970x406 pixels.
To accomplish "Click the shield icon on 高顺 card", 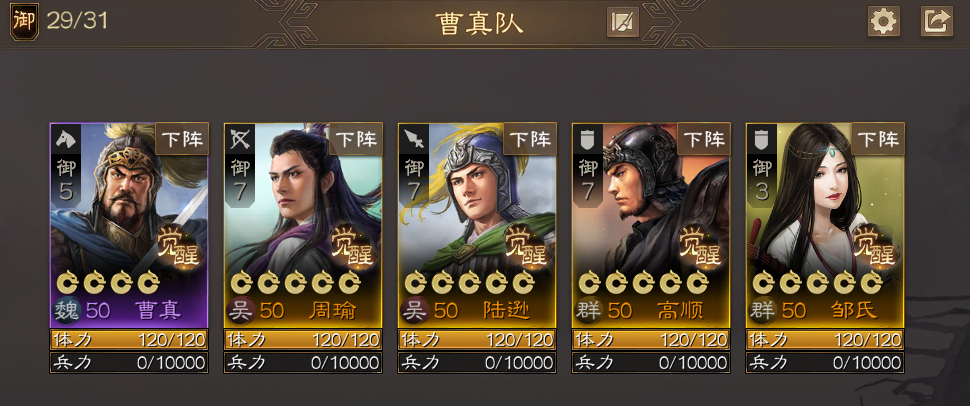I will (x=587, y=140).
